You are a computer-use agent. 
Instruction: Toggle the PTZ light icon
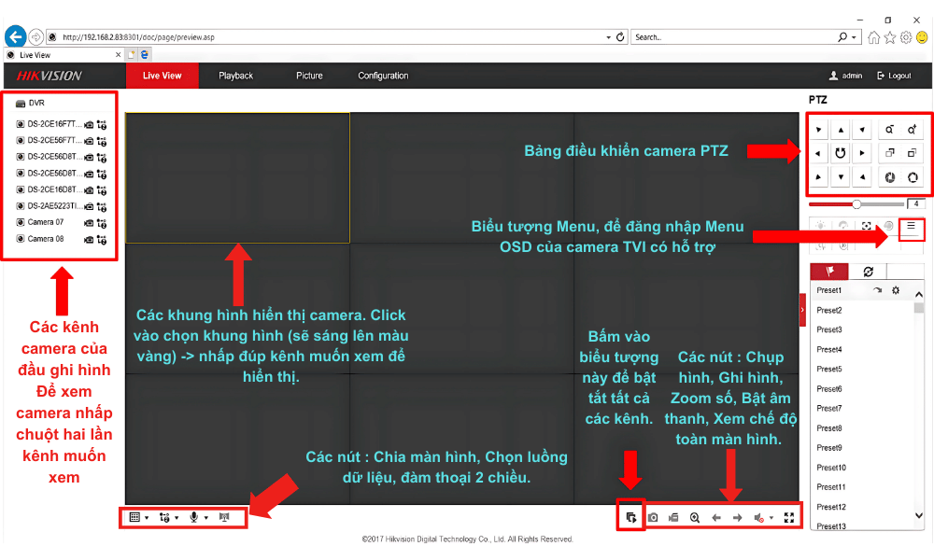[x=821, y=226]
